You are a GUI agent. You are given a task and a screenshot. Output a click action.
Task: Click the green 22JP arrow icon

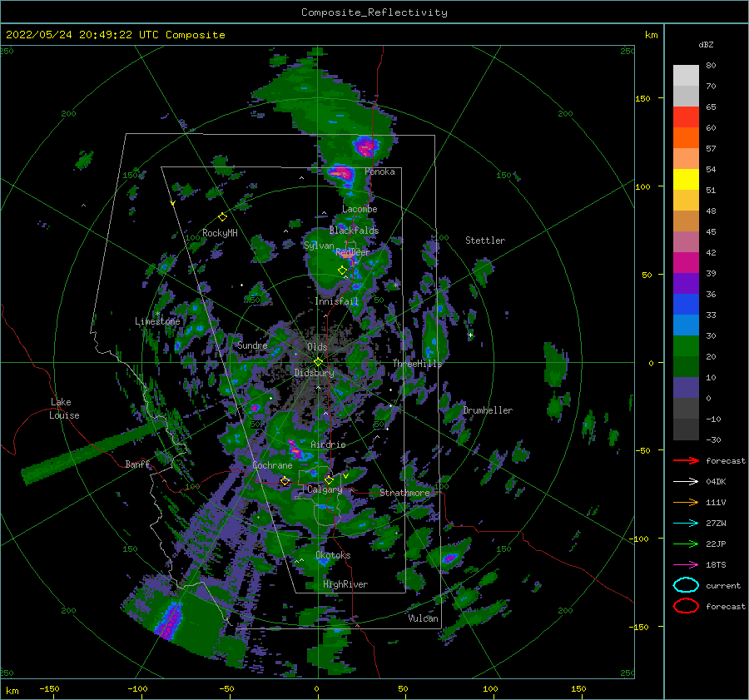(686, 544)
